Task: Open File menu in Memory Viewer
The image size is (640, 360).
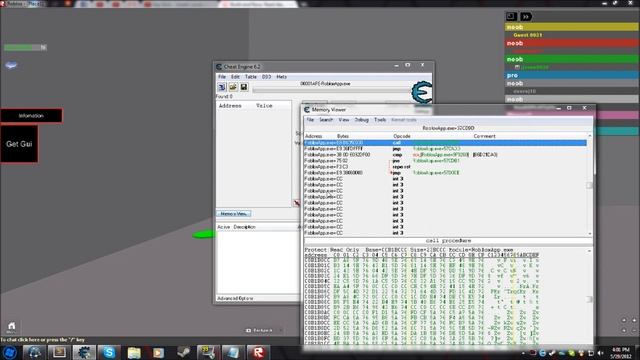Action: pyautogui.click(x=310, y=120)
